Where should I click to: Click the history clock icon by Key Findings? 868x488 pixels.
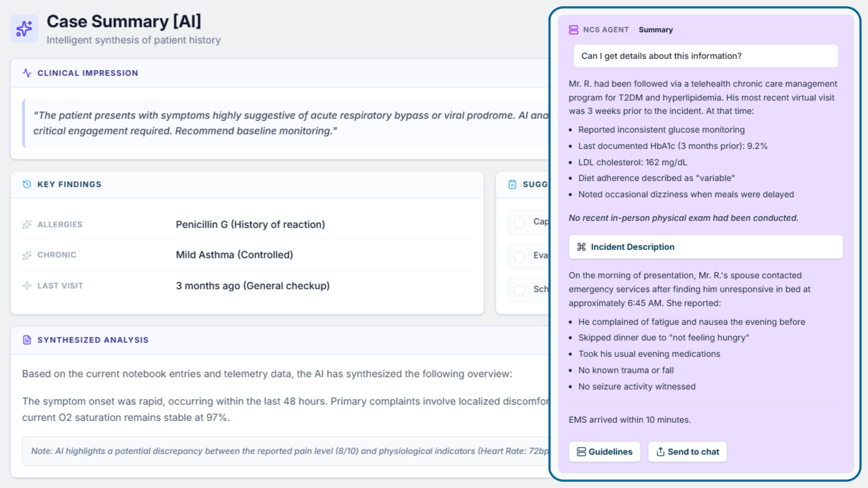27,184
